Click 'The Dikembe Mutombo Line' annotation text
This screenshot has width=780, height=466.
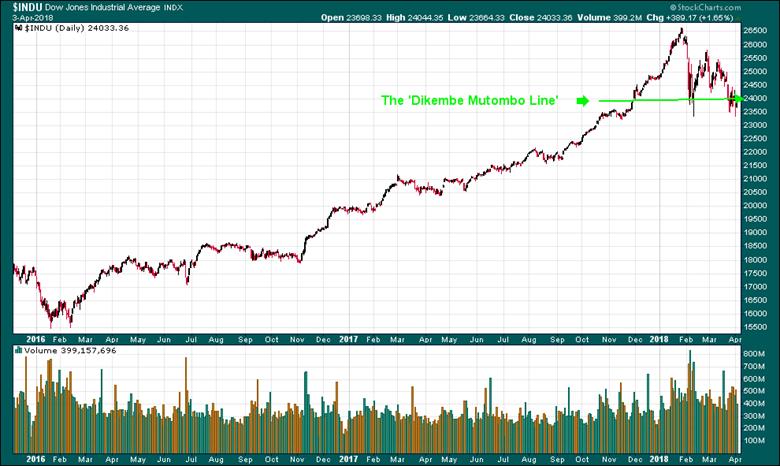coord(469,101)
